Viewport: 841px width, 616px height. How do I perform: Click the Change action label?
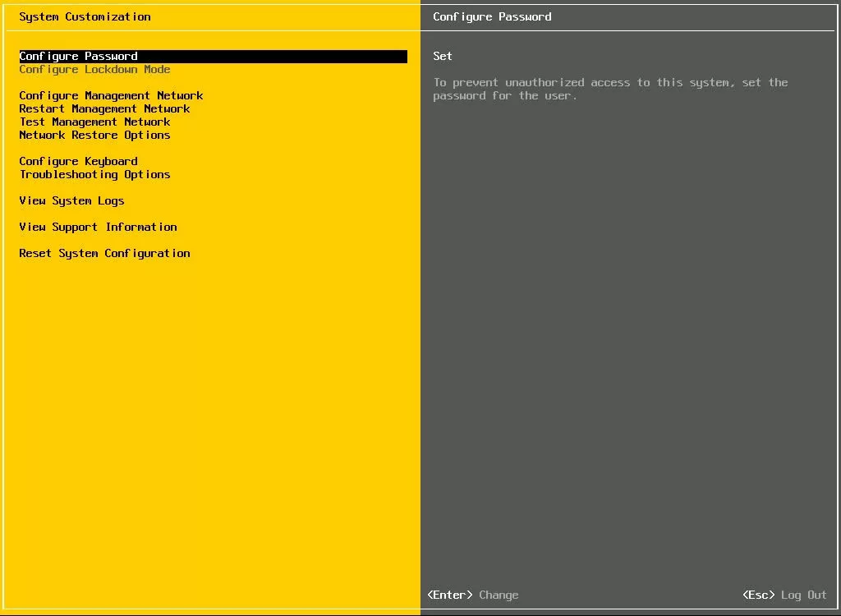[499, 595]
